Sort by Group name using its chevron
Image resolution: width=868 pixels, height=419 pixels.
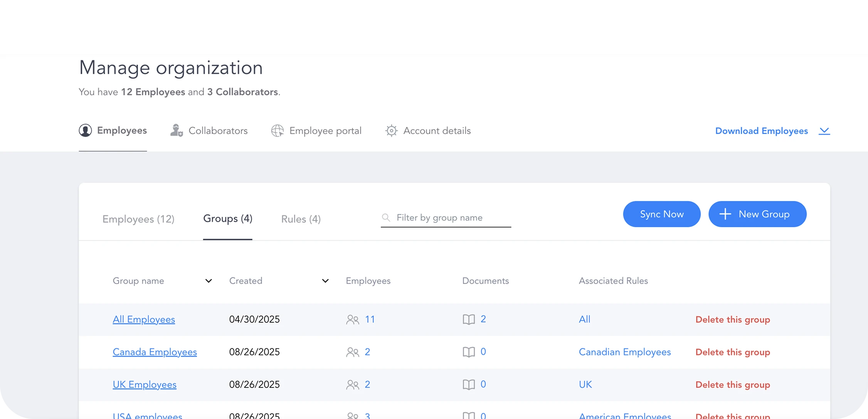[209, 281]
